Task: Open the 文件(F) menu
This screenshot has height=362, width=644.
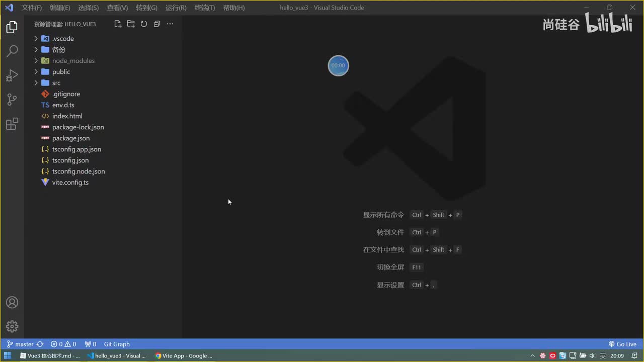Action: pos(32,8)
